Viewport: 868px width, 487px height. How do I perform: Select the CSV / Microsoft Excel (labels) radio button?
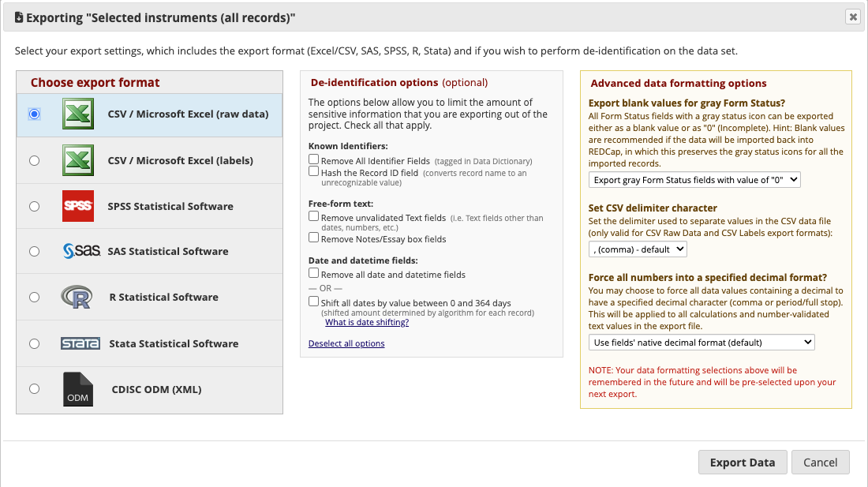pyautogui.click(x=34, y=160)
